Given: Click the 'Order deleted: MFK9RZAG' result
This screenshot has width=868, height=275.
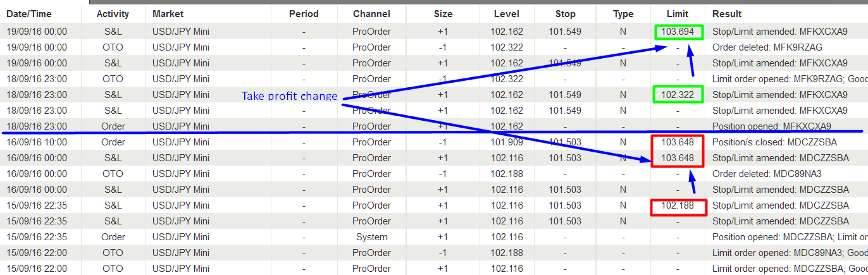Looking at the screenshot, I should 759,47.
